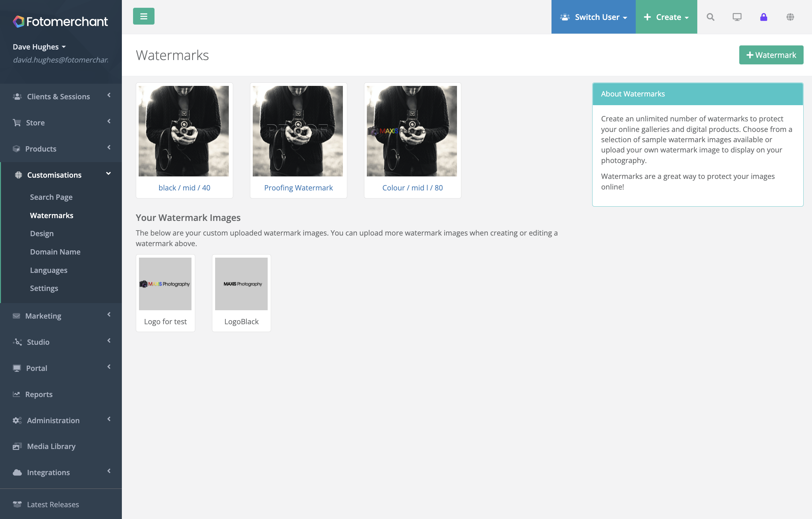Open the Design submenu item
The height and width of the screenshot is (519, 812).
click(41, 233)
